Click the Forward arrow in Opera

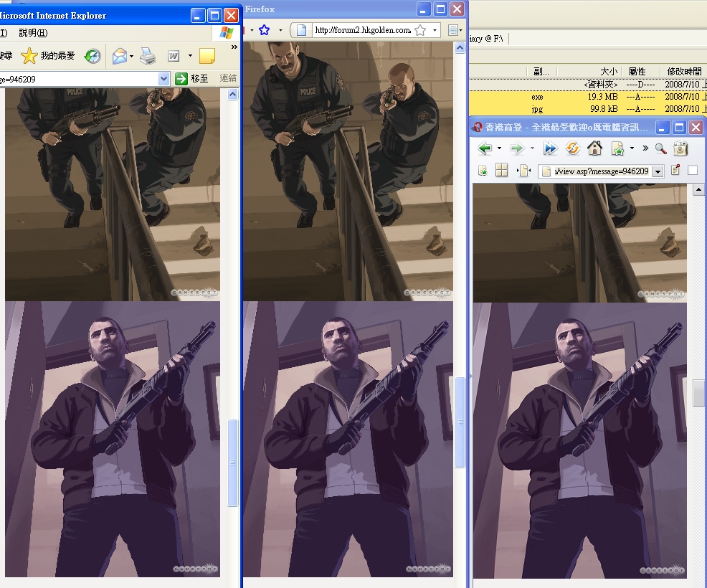coord(517,148)
